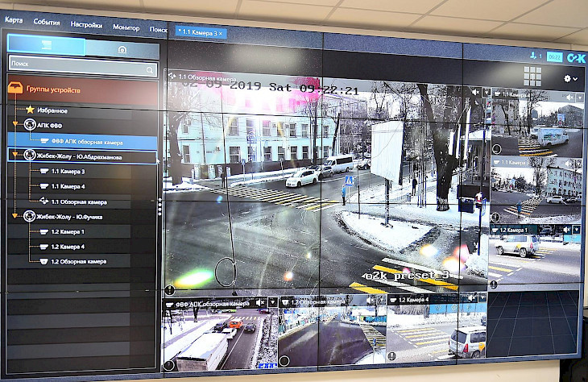Open the settings gear dropdown
The height and width of the screenshot is (382, 588).
(570, 78)
